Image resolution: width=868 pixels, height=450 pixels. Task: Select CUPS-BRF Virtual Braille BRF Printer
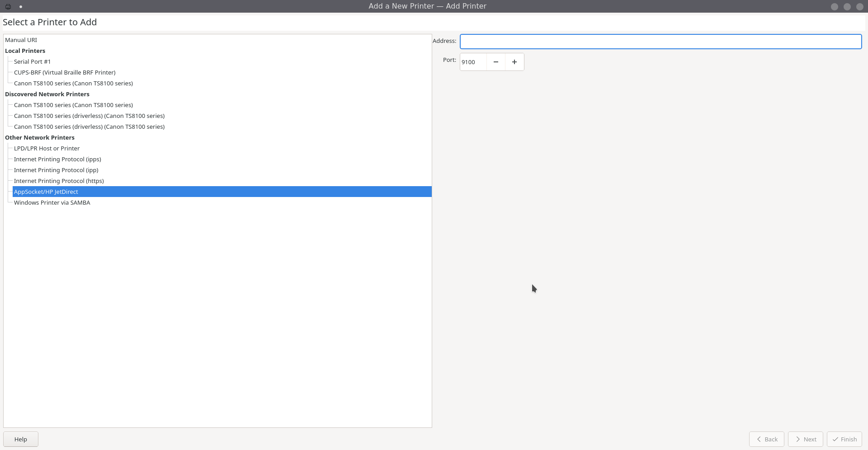(x=222, y=72)
